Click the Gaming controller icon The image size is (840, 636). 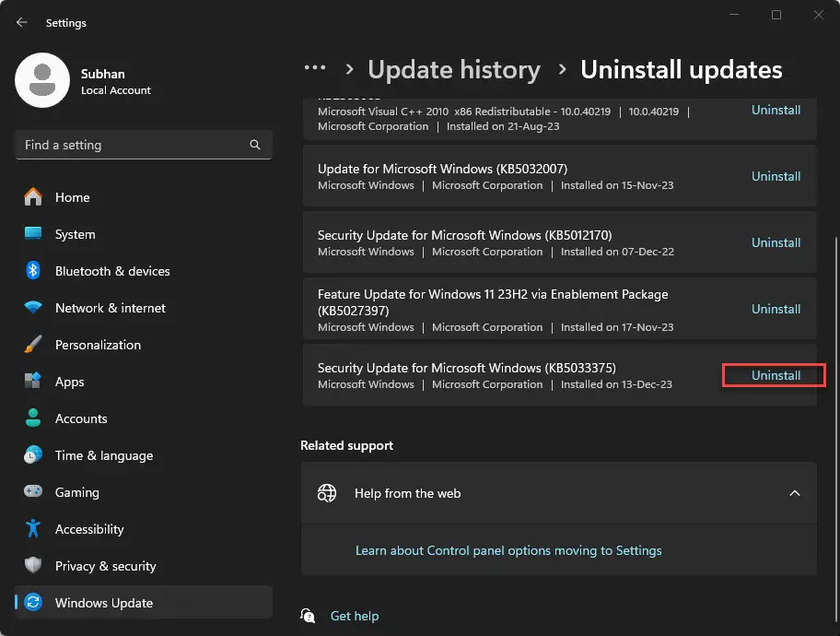[x=33, y=492]
